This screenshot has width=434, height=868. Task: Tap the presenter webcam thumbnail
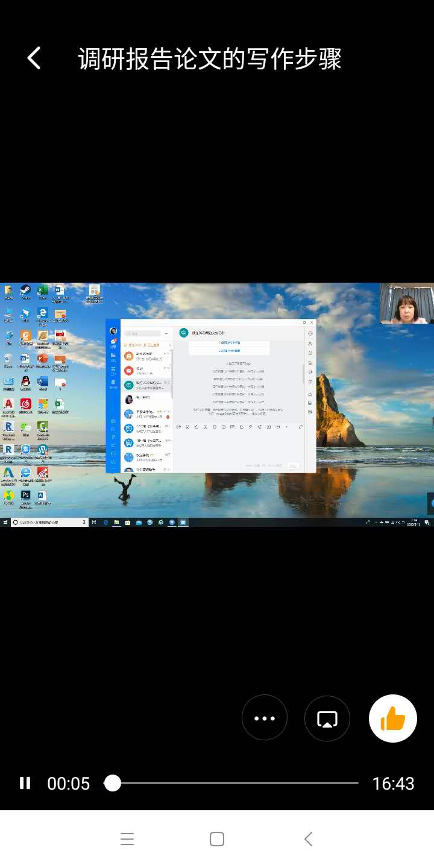pyautogui.click(x=406, y=303)
